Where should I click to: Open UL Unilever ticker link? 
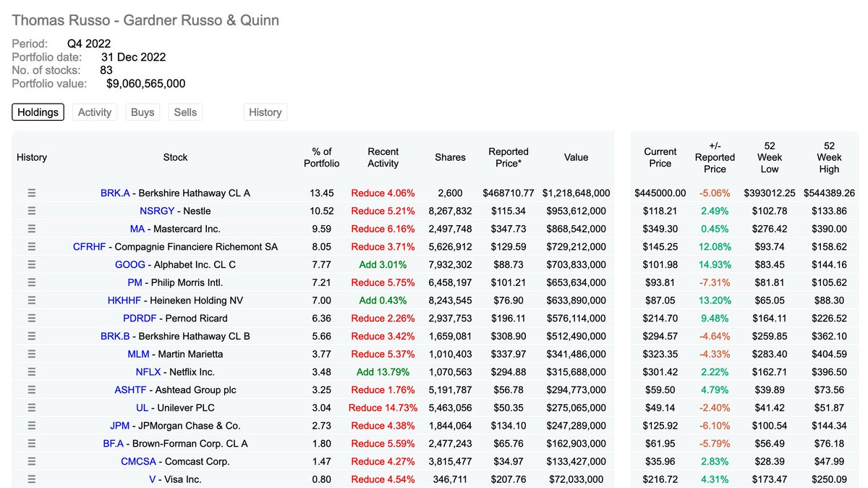point(142,408)
